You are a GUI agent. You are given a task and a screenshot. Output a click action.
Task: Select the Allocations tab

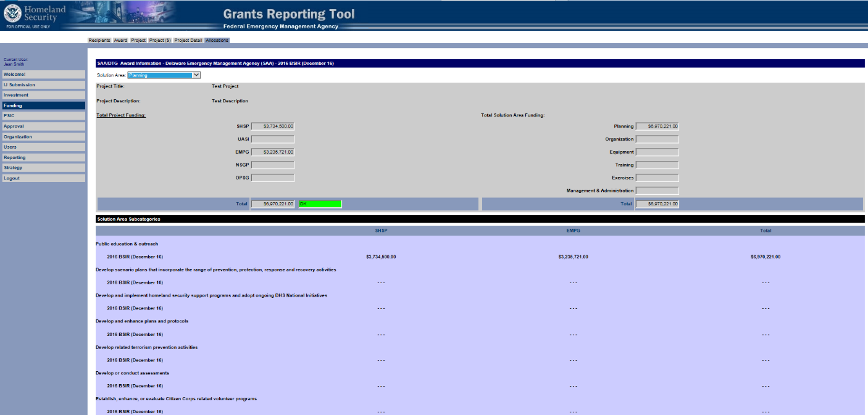coord(217,40)
